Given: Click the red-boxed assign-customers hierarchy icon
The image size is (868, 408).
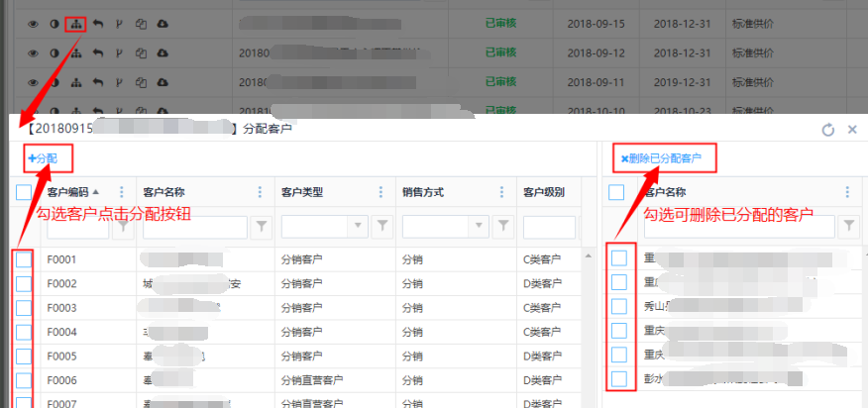Looking at the screenshot, I should coord(76,23).
